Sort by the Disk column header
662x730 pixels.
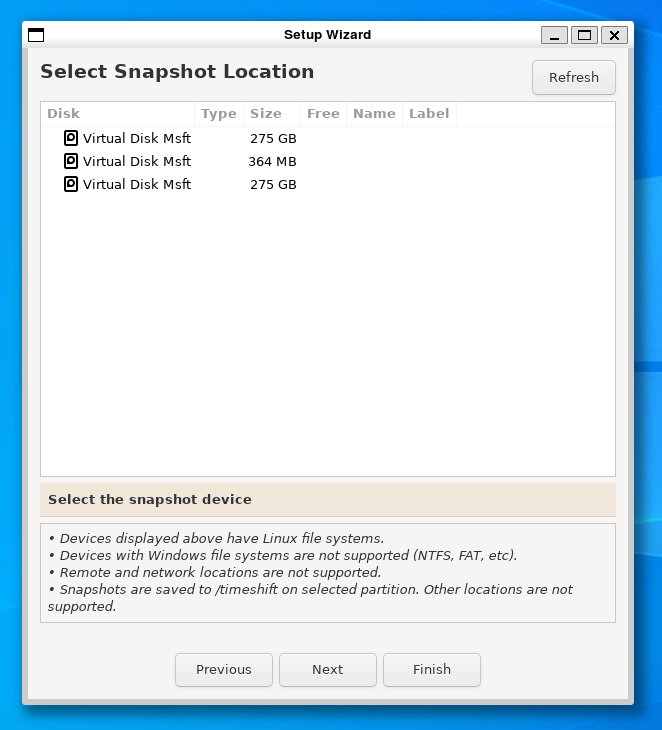[117, 114]
